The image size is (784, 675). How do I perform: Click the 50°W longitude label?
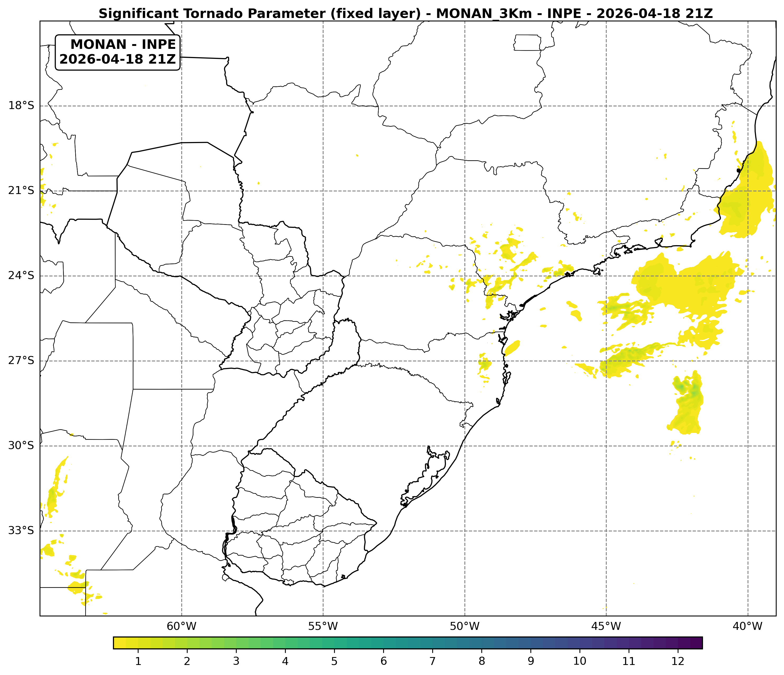pyautogui.click(x=465, y=626)
